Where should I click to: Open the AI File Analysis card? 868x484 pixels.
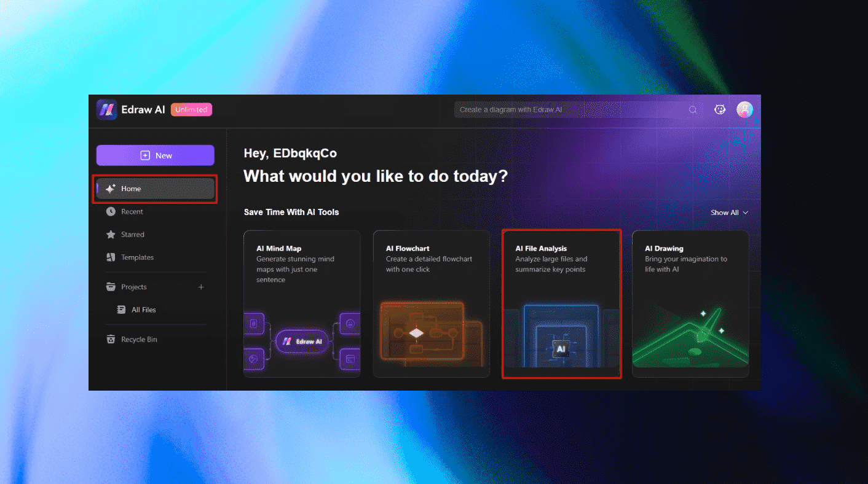click(561, 304)
